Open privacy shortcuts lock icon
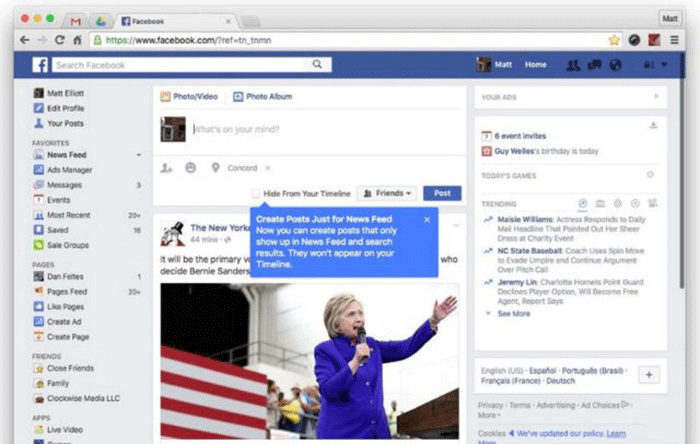Image resolution: width=700 pixels, height=444 pixels. [x=649, y=65]
